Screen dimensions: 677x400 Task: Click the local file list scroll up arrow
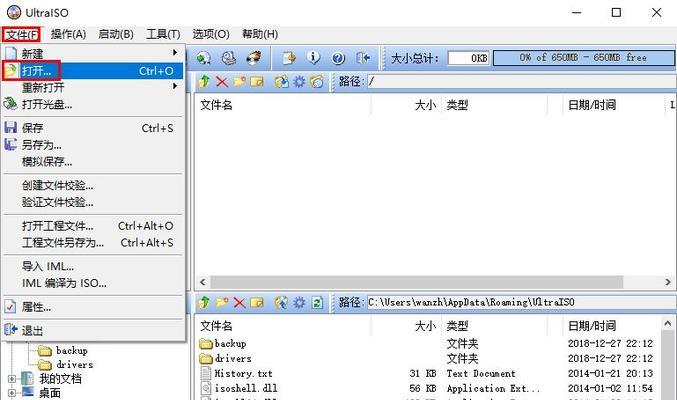coord(668,323)
